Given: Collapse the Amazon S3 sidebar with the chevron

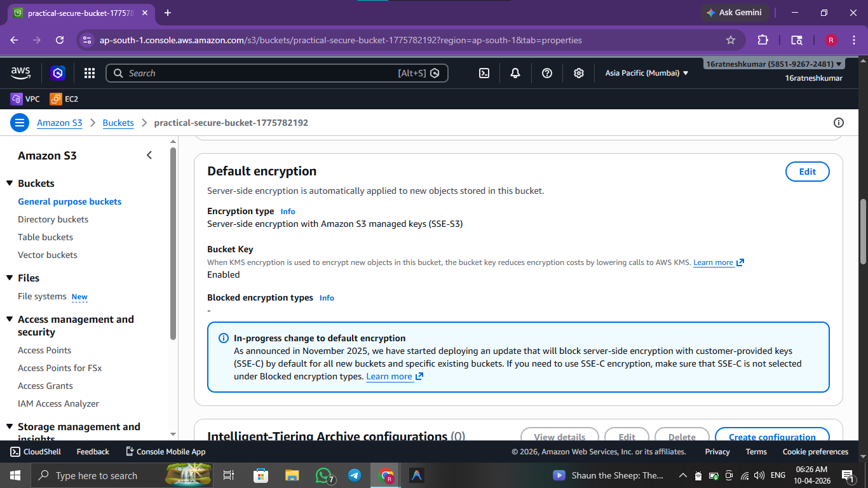Looking at the screenshot, I should click(149, 155).
